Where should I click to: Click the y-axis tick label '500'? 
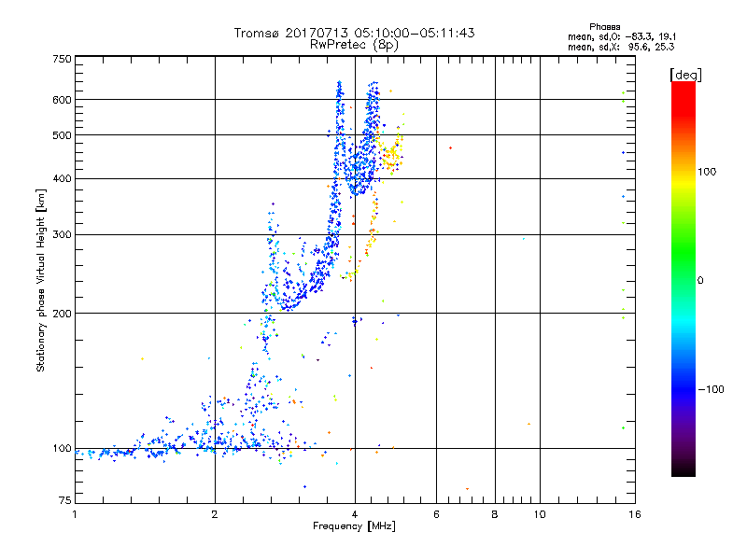click(62, 135)
